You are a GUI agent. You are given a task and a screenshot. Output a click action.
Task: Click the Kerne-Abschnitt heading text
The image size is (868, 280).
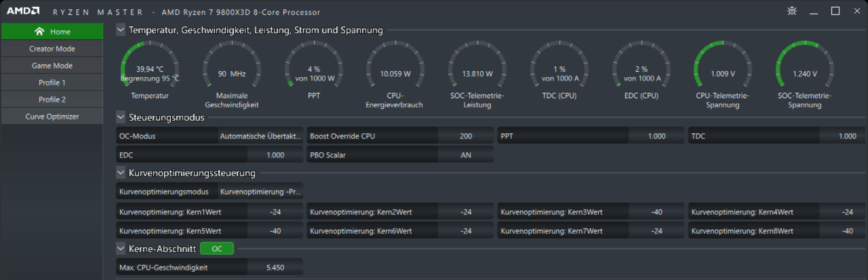pyautogui.click(x=162, y=249)
